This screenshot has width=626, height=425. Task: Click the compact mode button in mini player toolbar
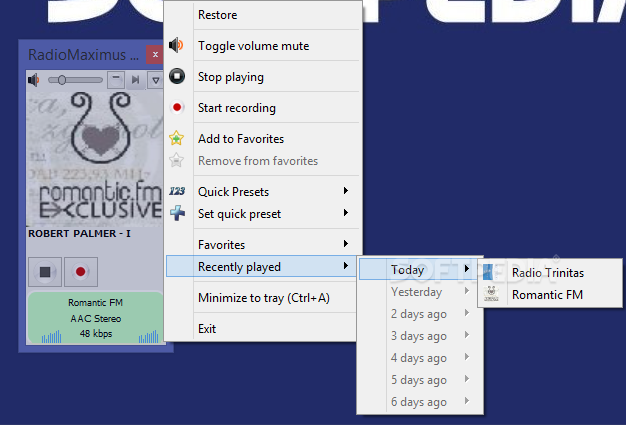click(x=116, y=80)
